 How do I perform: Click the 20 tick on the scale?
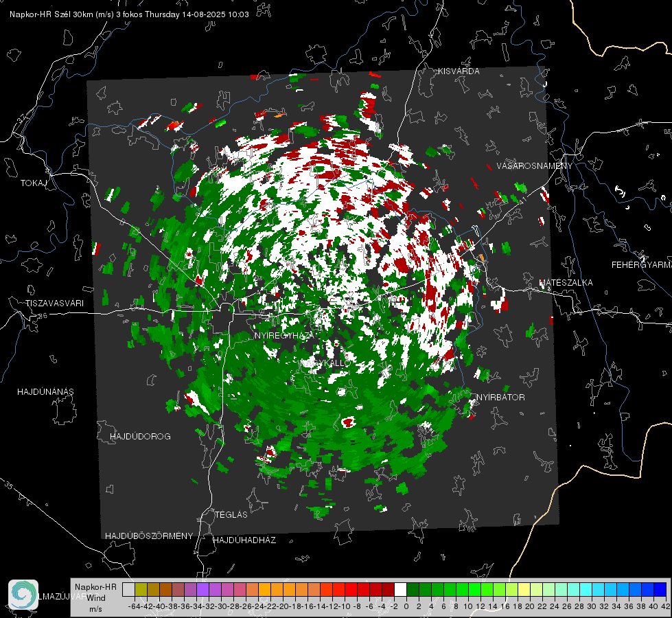point(530,606)
